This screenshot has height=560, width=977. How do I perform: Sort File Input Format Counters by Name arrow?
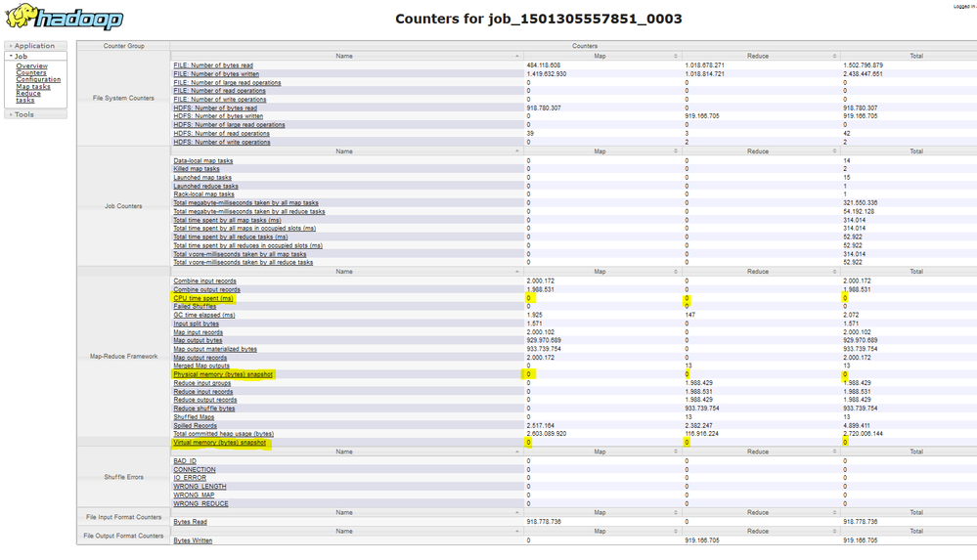tap(517, 513)
